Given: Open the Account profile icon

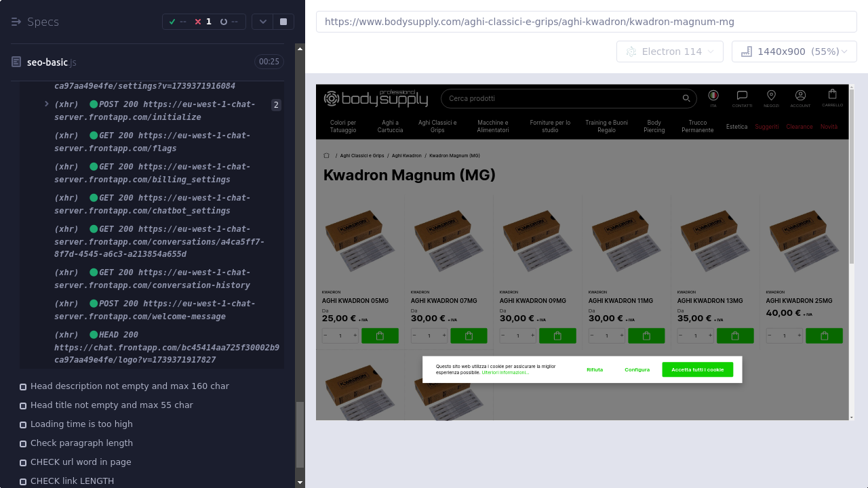Looking at the screenshot, I should click(800, 96).
